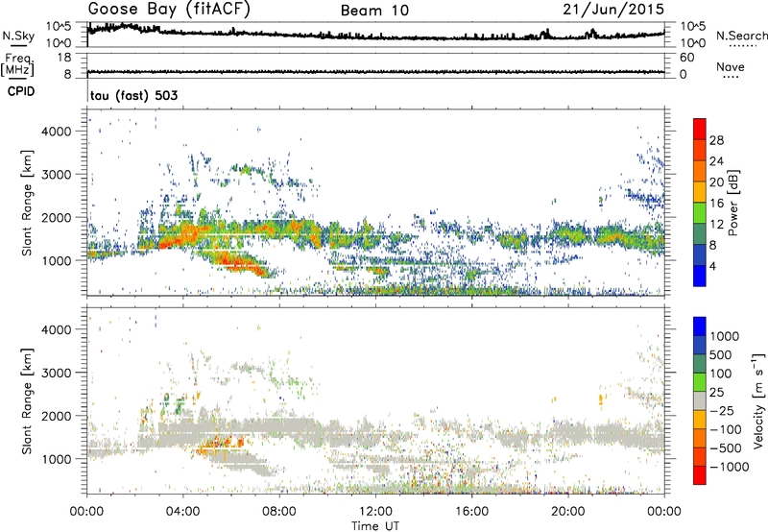Click the 'Nave' legend label
768x532 pixels.
(x=731, y=67)
